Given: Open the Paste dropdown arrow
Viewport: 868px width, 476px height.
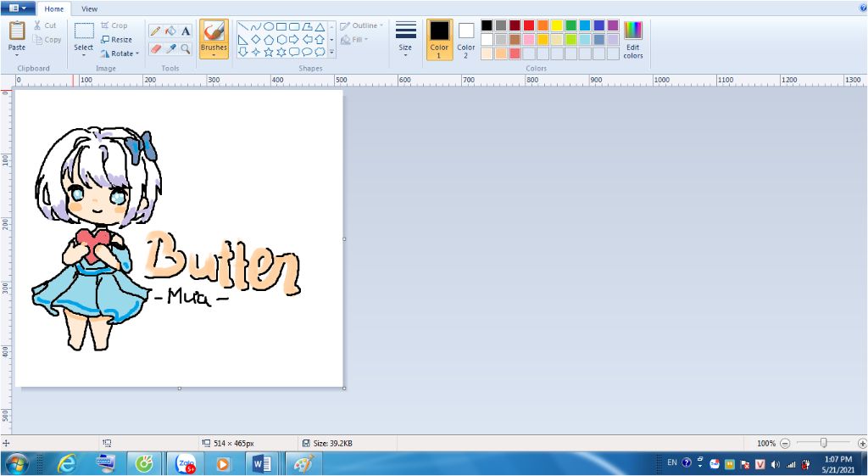Looking at the screenshot, I should (x=17, y=55).
